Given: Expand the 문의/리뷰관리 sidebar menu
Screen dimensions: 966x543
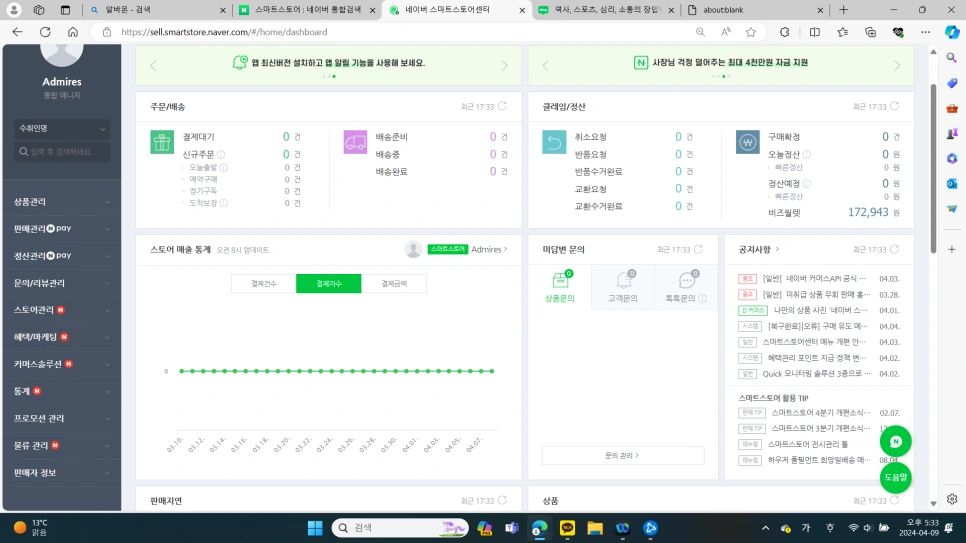Looking at the screenshot, I should 62,283.
